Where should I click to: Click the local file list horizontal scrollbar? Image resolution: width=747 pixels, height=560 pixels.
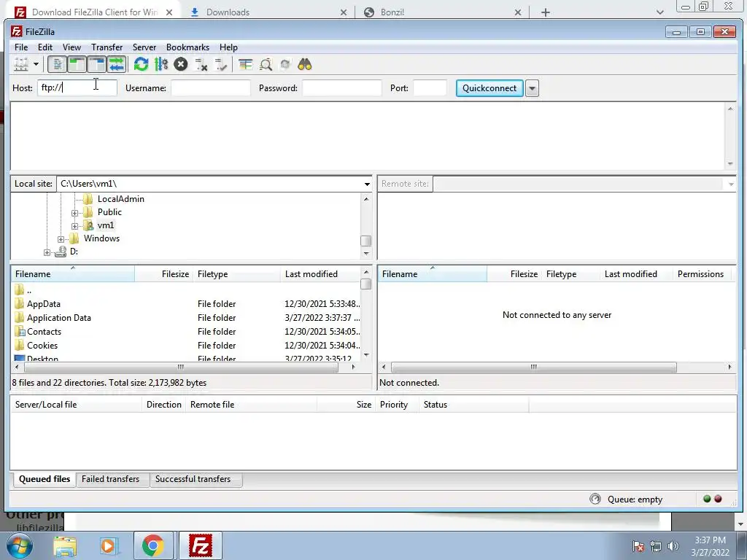pyautogui.click(x=181, y=367)
